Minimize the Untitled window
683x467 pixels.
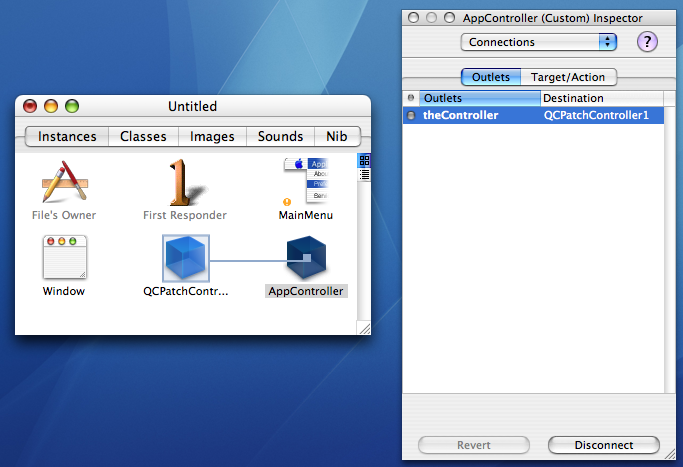point(51,106)
